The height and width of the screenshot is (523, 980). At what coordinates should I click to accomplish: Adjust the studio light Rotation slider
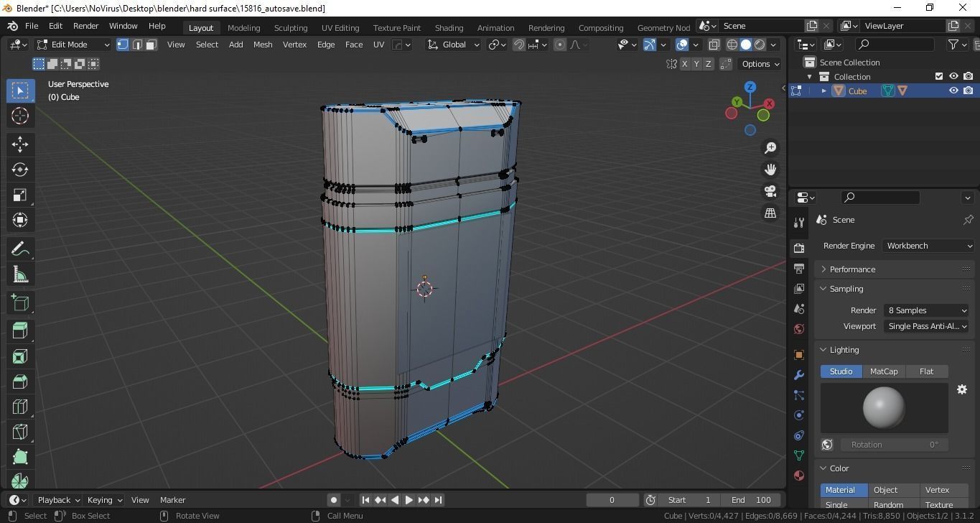[x=895, y=445]
